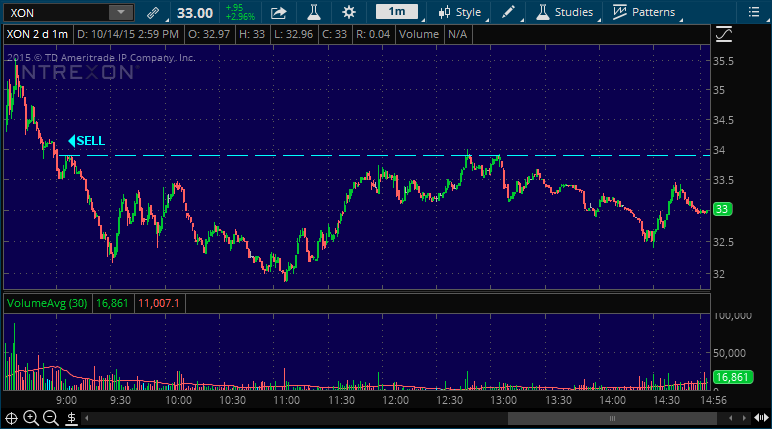772x429 pixels.
Task: Click the zoom in magnifier icon
Action: point(31,418)
